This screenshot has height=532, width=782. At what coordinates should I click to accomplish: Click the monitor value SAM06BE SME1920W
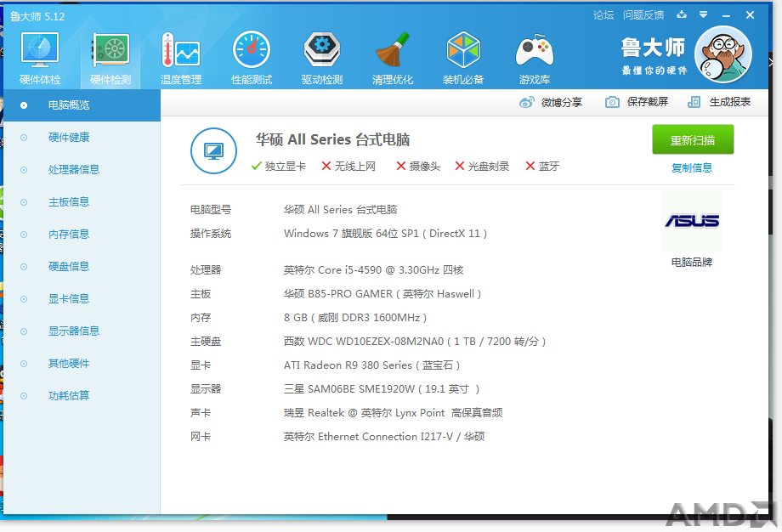(x=382, y=389)
